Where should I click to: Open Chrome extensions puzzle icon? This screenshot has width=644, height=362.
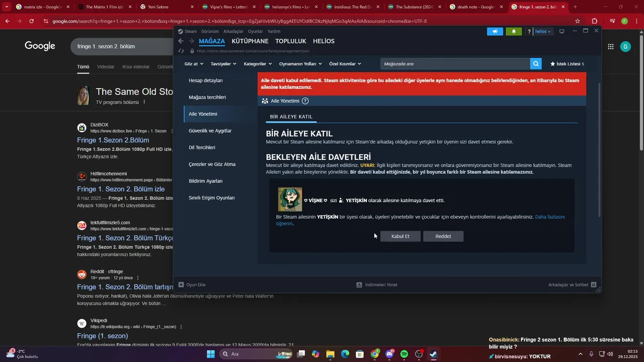(595, 21)
